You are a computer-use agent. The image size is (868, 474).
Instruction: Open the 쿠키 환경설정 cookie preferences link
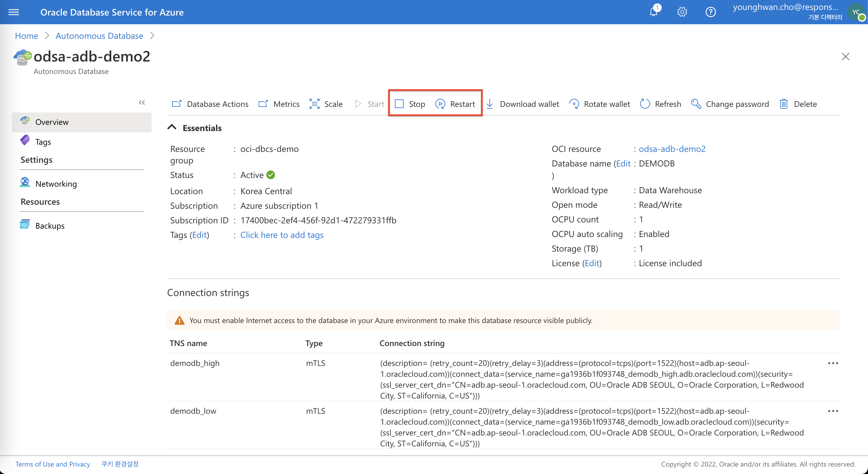[x=120, y=464]
